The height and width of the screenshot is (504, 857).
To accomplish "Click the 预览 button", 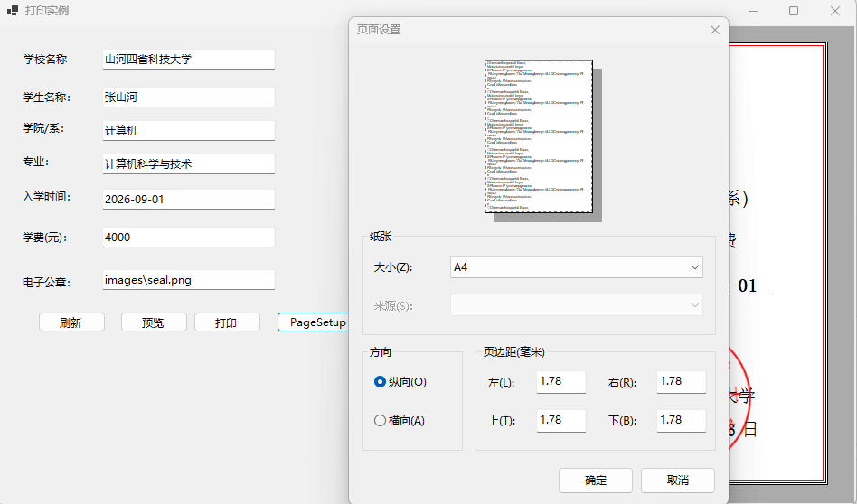I will (x=154, y=322).
